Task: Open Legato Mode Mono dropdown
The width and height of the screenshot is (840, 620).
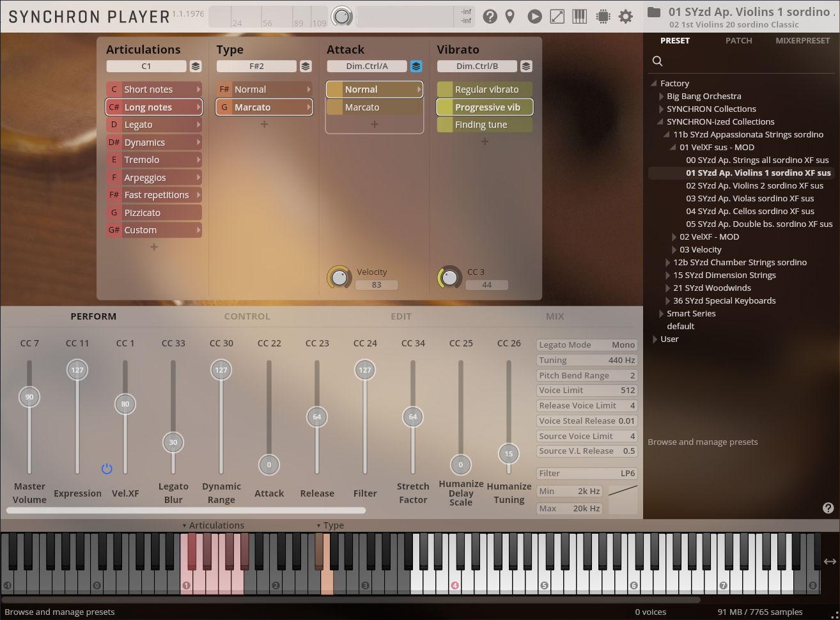Action: click(587, 345)
